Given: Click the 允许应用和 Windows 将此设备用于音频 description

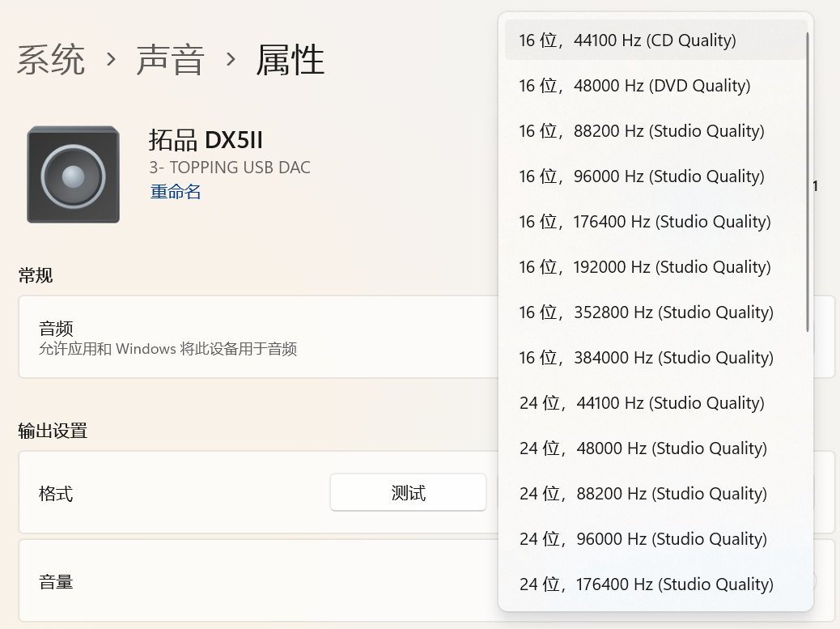Looking at the screenshot, I should (168, 350).
